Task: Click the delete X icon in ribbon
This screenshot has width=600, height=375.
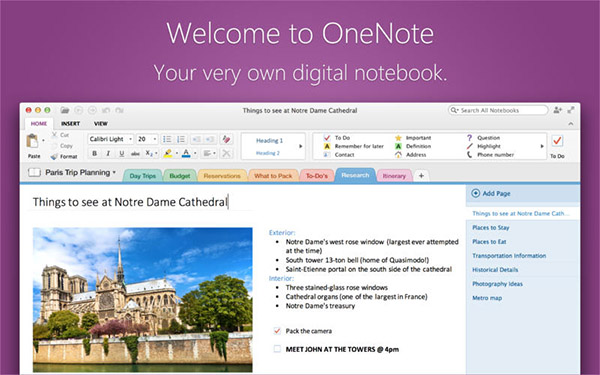Action: [226, 153]
